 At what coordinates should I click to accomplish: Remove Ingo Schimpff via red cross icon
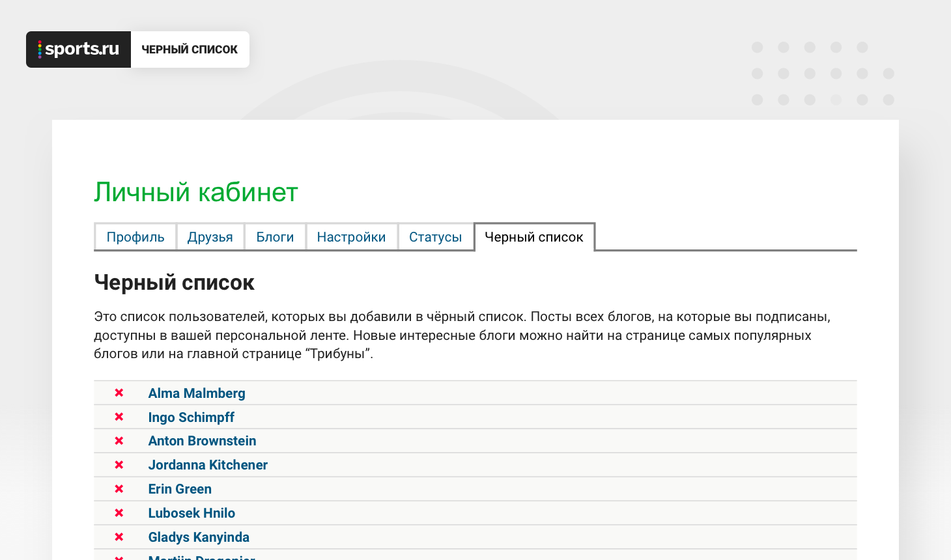point(119,417)
